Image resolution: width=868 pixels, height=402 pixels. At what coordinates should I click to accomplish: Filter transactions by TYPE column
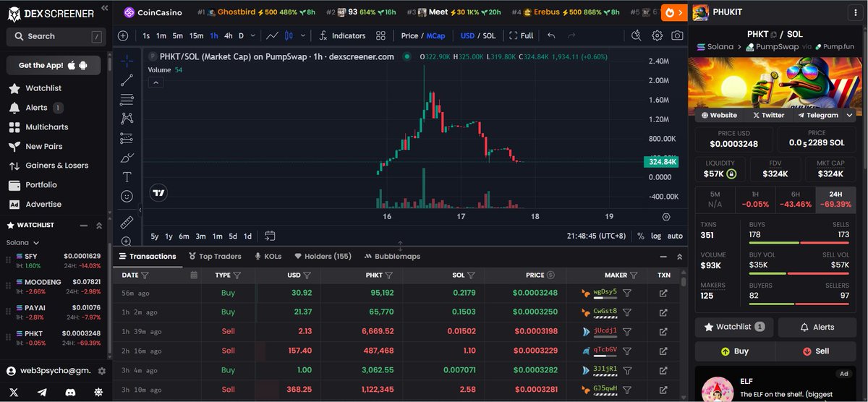click(237, 275)
